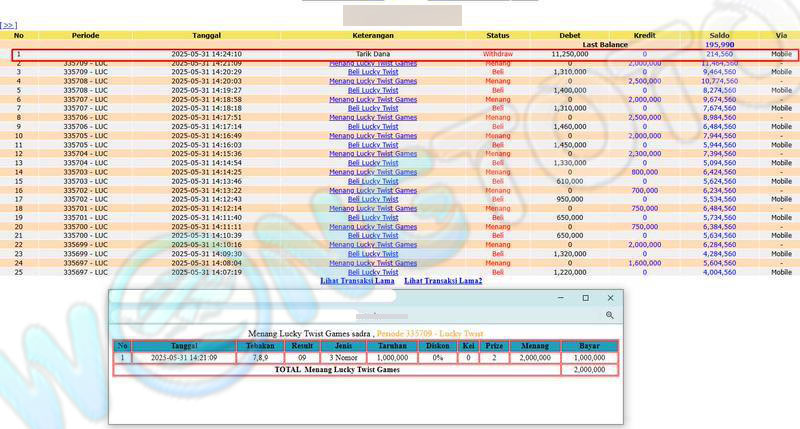Click the Saldo column header
Screen dimensions: 800x429
click(720, 35)
